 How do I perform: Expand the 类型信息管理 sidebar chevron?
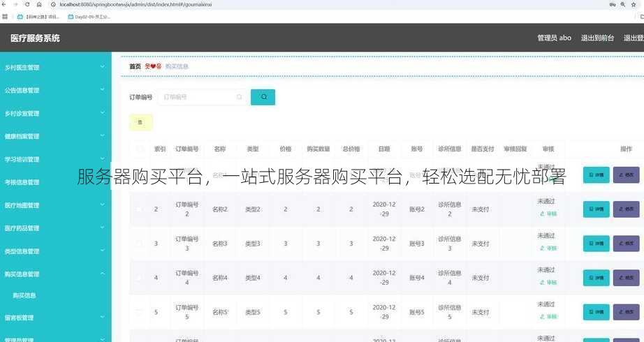[x=102, y=251]
